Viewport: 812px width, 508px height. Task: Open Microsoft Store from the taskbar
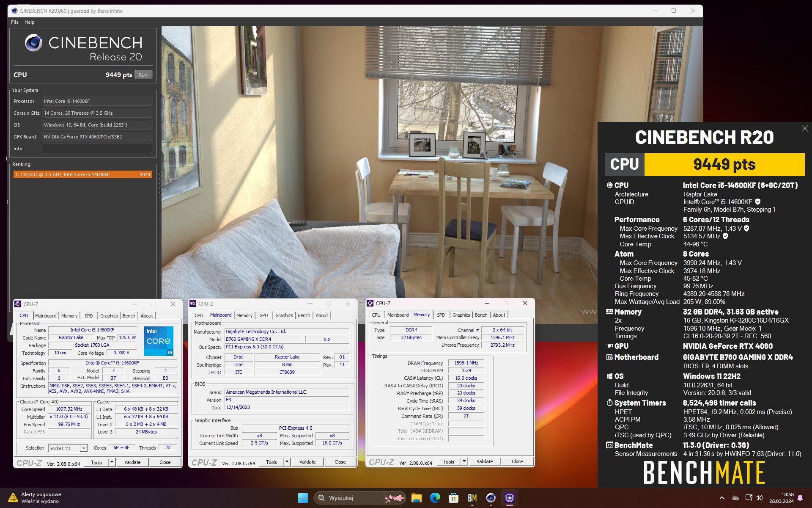click(454, 498)
